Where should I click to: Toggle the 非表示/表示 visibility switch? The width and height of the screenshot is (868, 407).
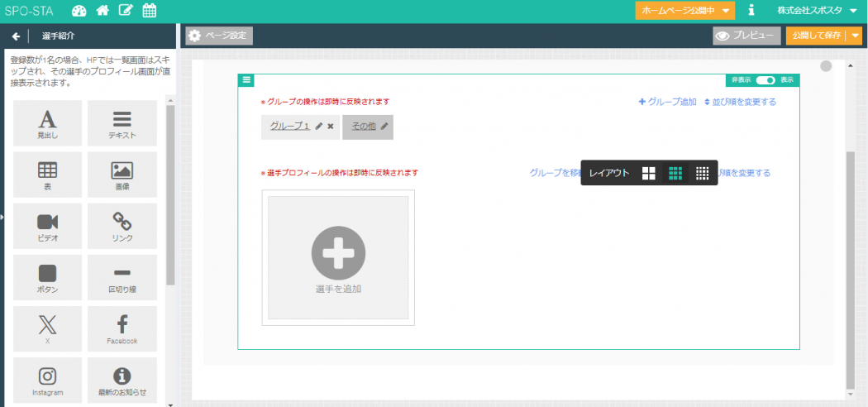[x=765, y=80]
